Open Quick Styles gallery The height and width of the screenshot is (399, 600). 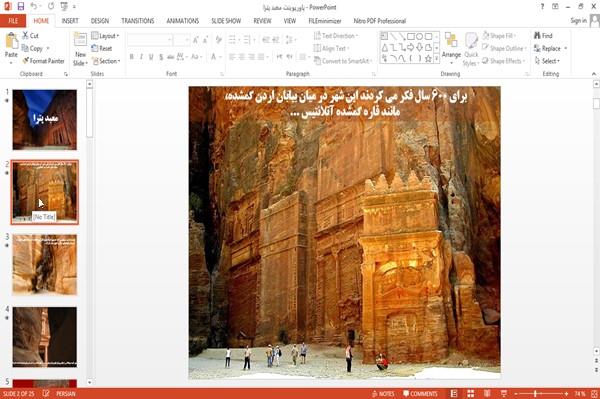[x=471, y=49]
